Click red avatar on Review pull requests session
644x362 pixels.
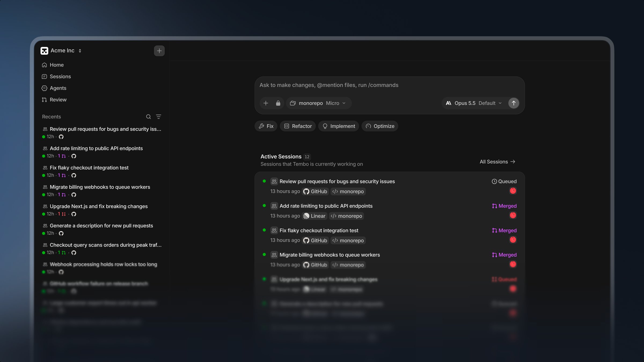click(x=513, y=191)
